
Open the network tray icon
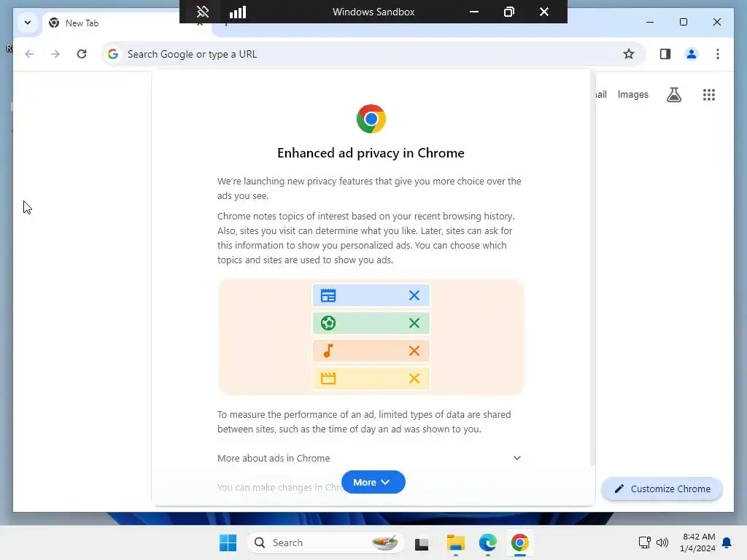click(644, 542)
